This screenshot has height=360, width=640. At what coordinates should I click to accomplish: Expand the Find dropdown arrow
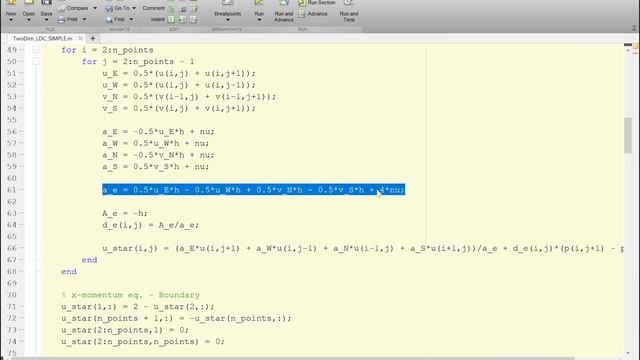(x=131, y=19)
